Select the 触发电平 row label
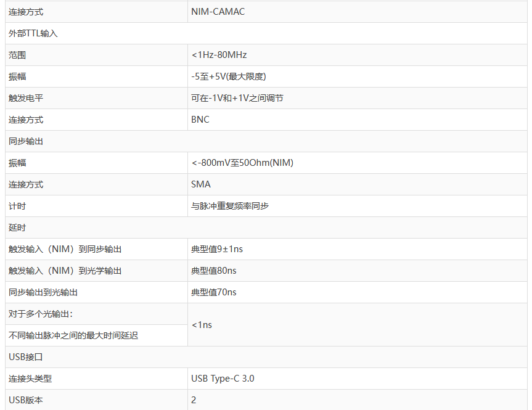Screen dimensions: 532x410 [26, 98]
